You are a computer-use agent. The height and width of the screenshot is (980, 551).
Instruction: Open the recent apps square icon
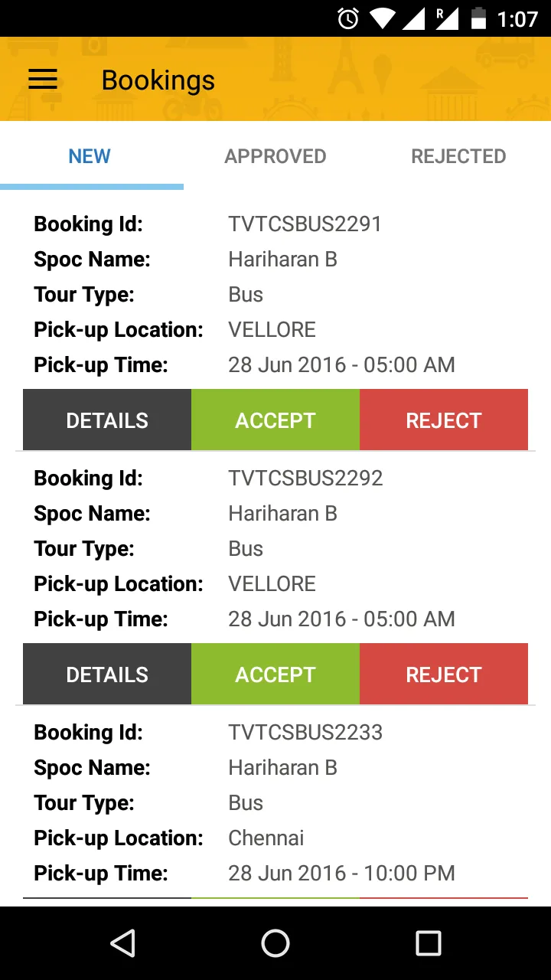tap(428, 943)
